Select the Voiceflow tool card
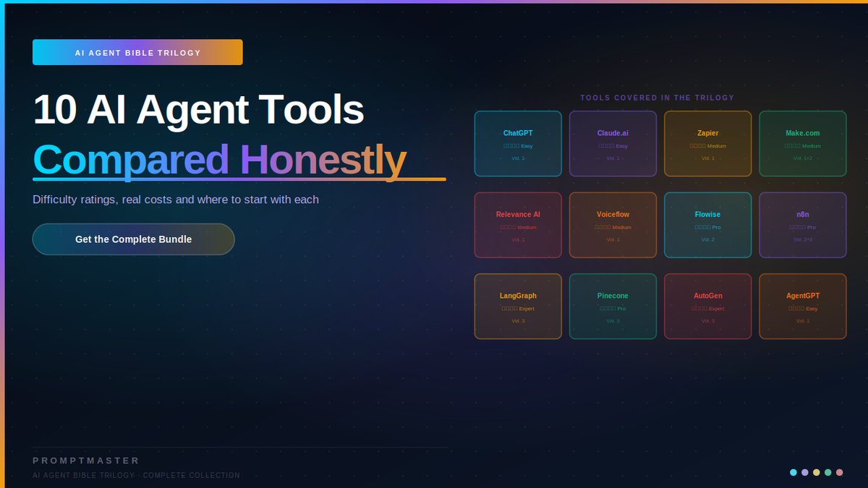The image size is (868, 488). (613, 225)
